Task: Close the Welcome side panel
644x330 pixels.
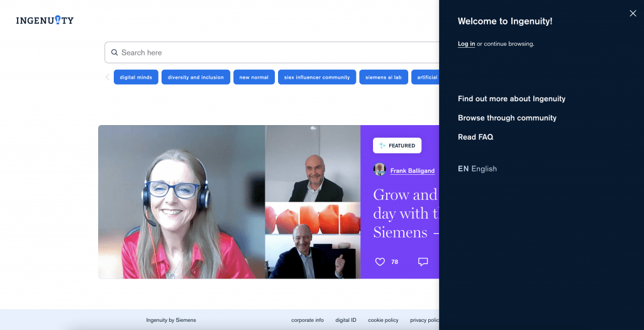Action: [633, 14]
